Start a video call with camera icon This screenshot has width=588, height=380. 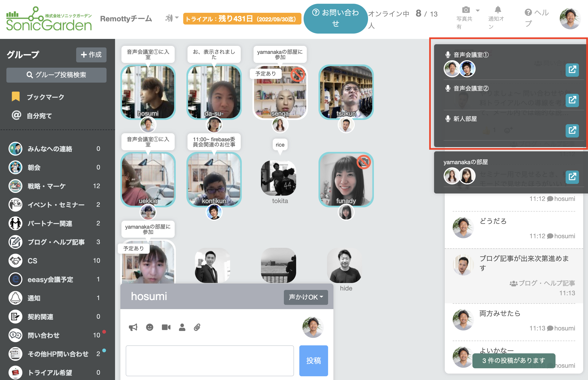(166, 327)
